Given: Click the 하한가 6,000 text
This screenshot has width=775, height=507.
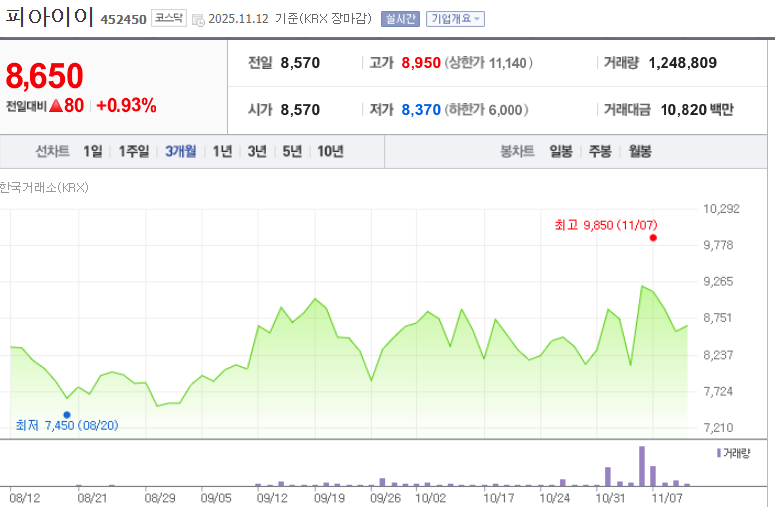Looking at the screenshot, I should click(x=486, y=110).
